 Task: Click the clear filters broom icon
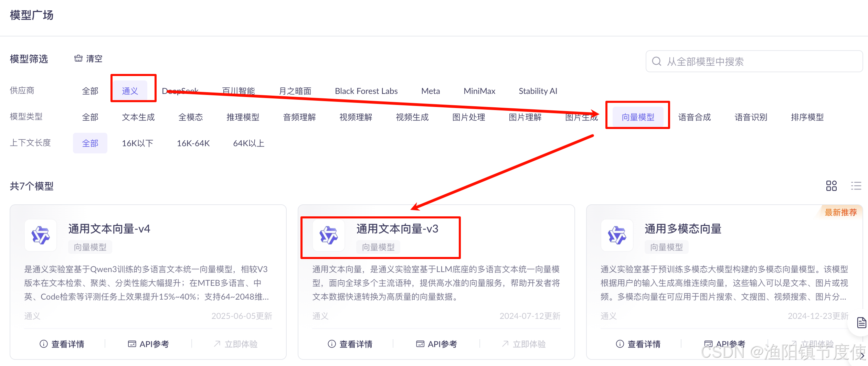point(78,58)
